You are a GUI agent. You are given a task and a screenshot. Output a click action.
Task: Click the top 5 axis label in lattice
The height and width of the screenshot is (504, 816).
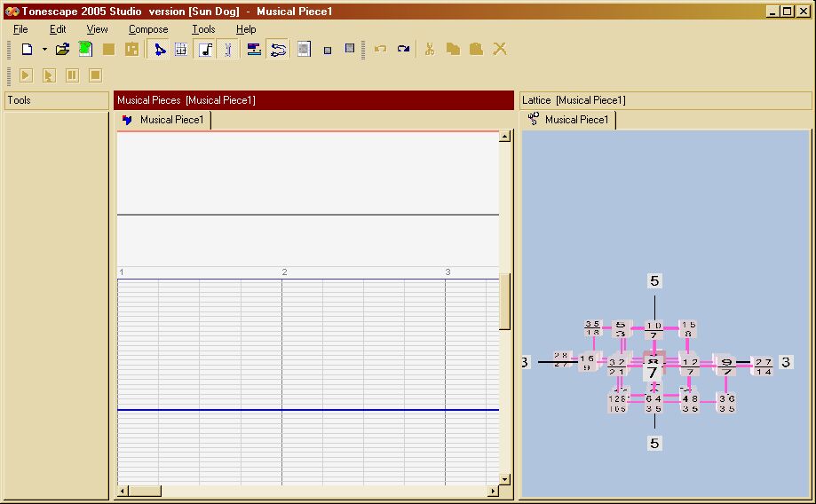tap(654, 281)
